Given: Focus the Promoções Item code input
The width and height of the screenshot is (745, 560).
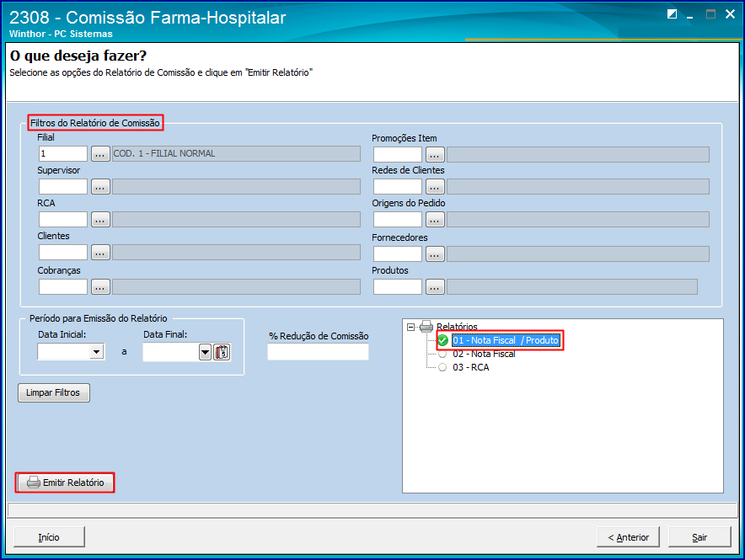Looking at the screenshot, I should 398,154.
